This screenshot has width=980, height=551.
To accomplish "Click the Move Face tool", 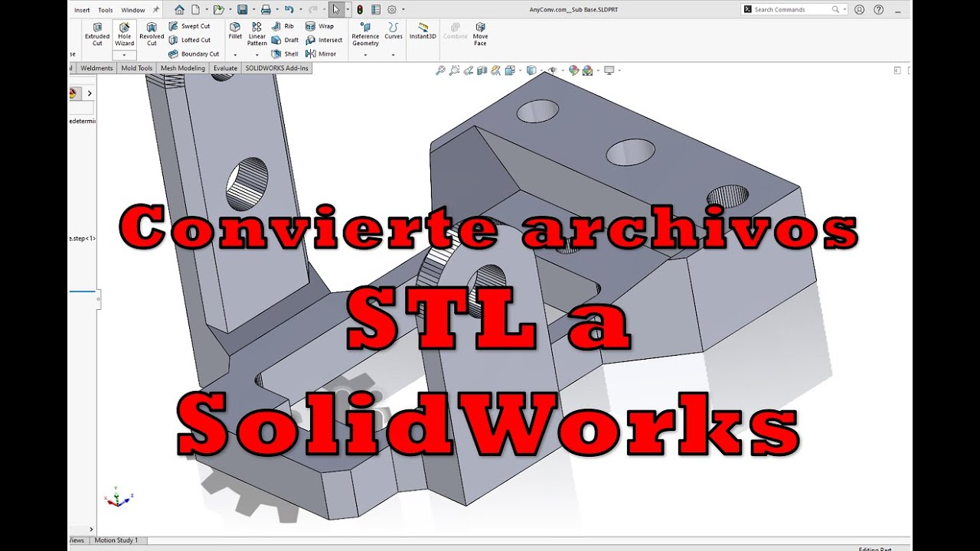I will 480,34.
